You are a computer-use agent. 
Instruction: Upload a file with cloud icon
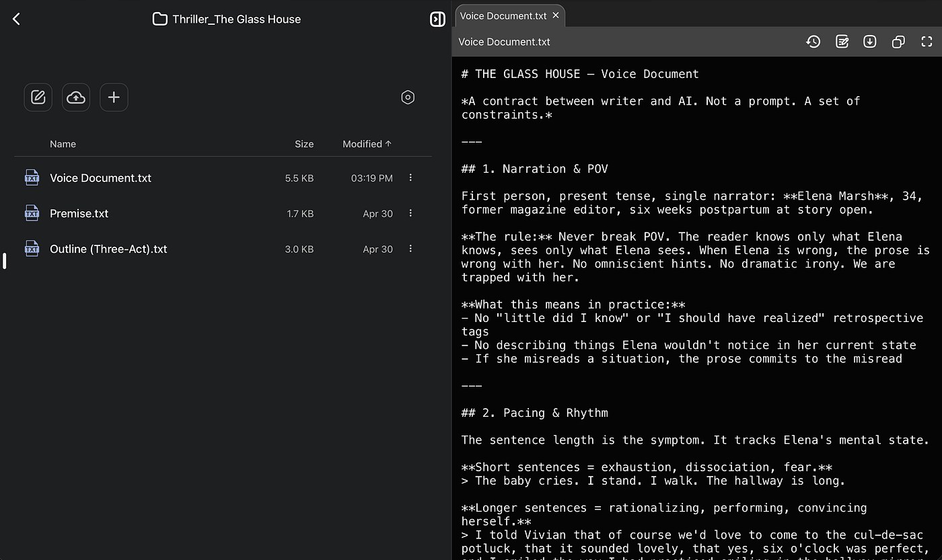point(76,97)
